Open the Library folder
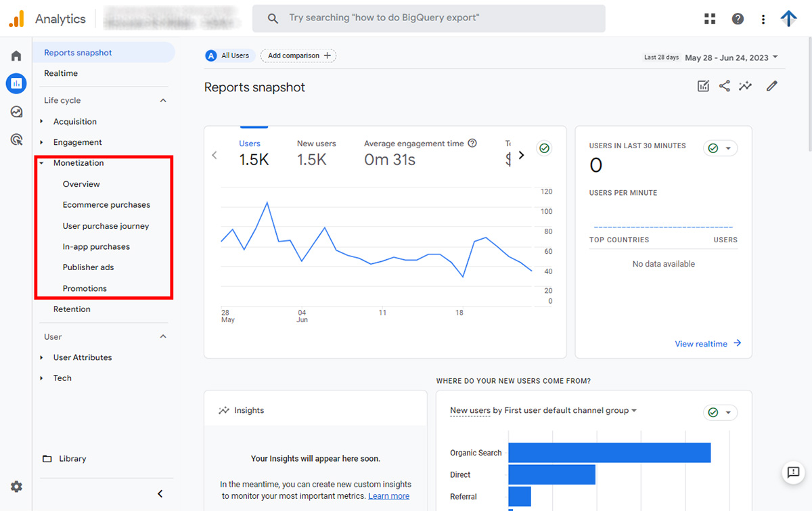Image resolution: width=812 pixels, height=511 pixels. tap(64, 459)
